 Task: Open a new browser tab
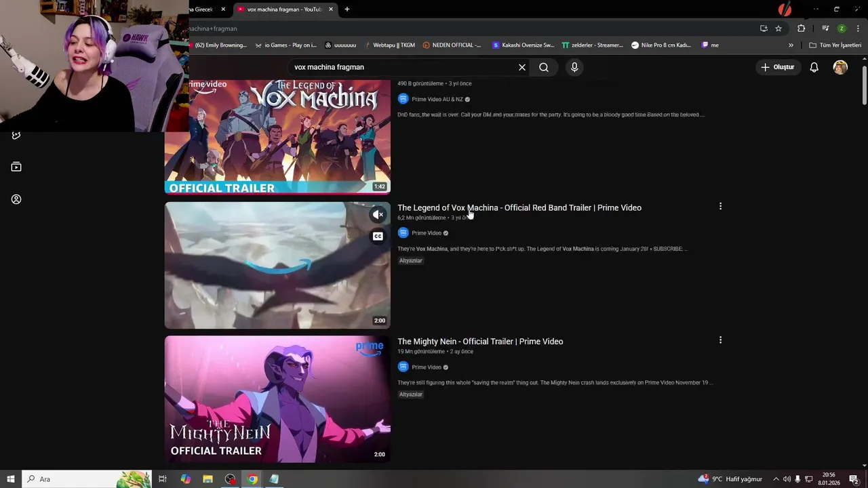(347, 9)
